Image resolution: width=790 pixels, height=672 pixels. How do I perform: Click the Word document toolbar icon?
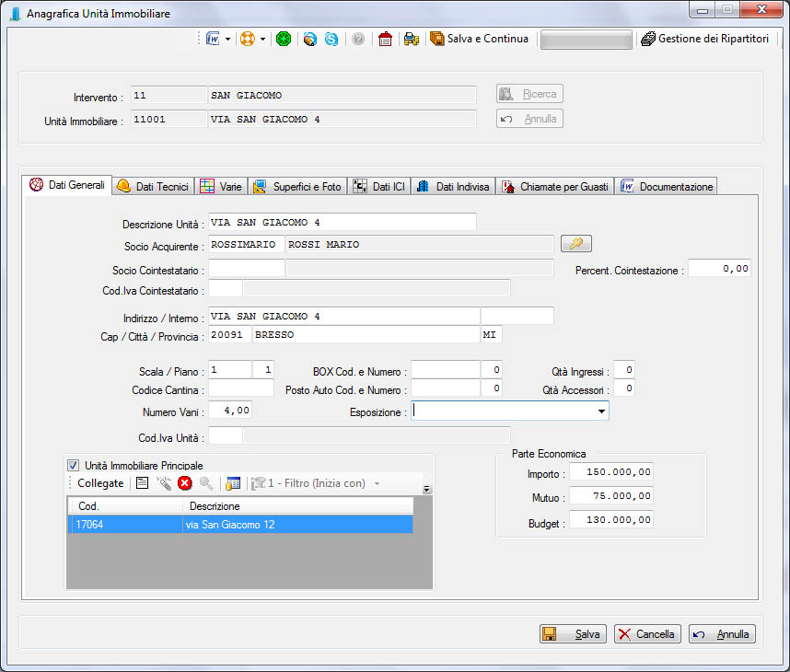(x=213, y=39)
